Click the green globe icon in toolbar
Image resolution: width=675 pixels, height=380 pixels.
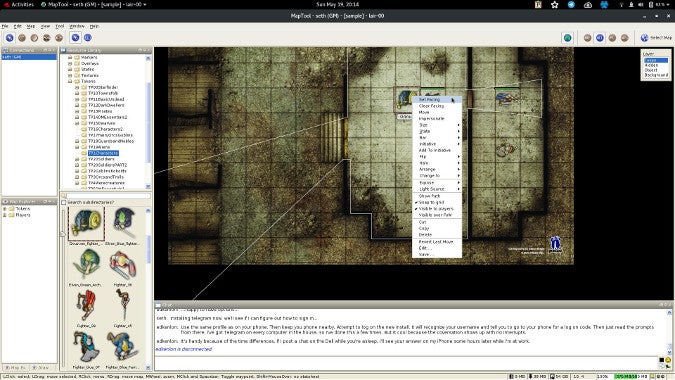[568, 38]
